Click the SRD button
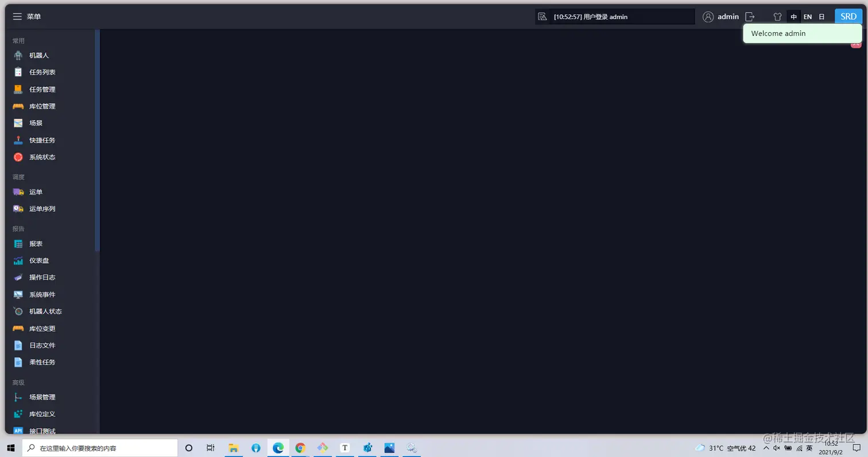Image resolution: width=868 pixels, height=457 pixels. coord(848,16)
